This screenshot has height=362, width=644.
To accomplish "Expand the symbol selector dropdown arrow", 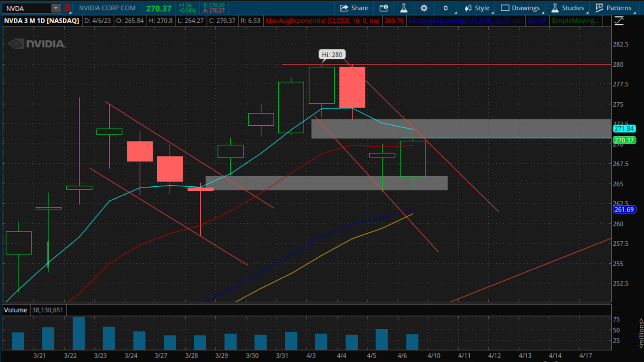I will [x=56, y=8].
